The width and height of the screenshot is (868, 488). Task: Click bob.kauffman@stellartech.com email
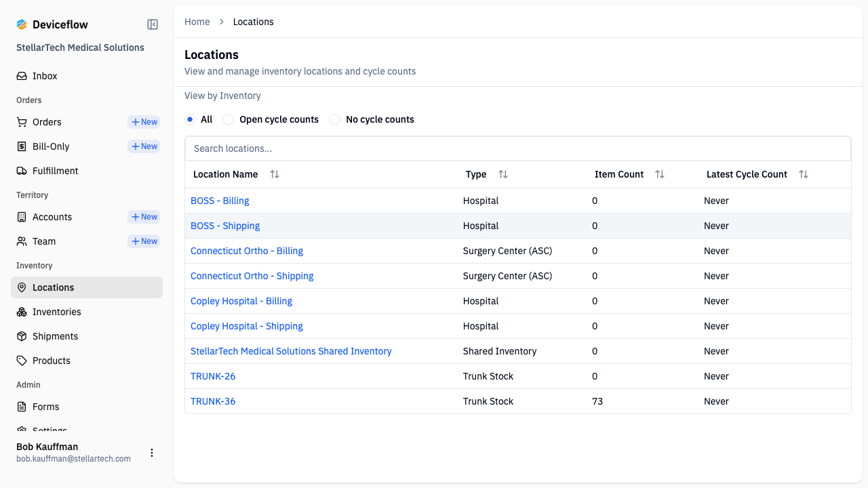[73, 459]
